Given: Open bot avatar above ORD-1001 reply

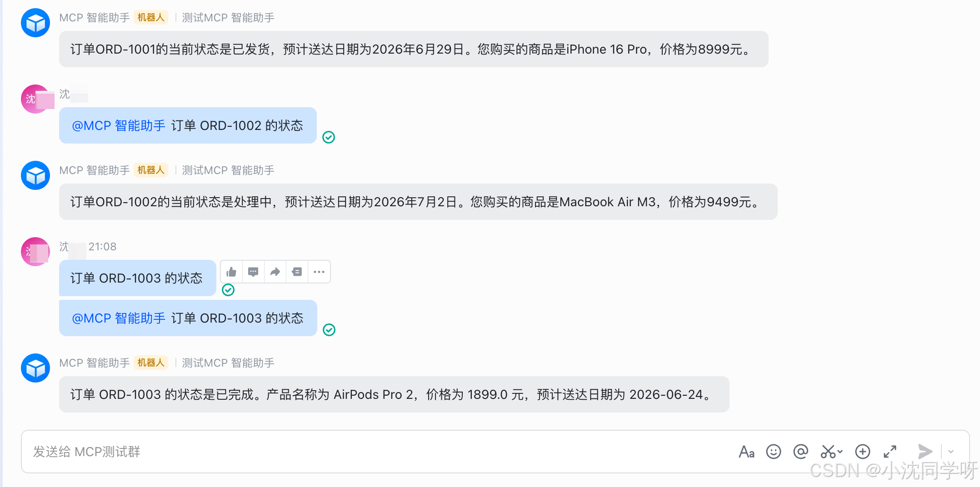Looking at the screenshot, I should pos(35,23).
